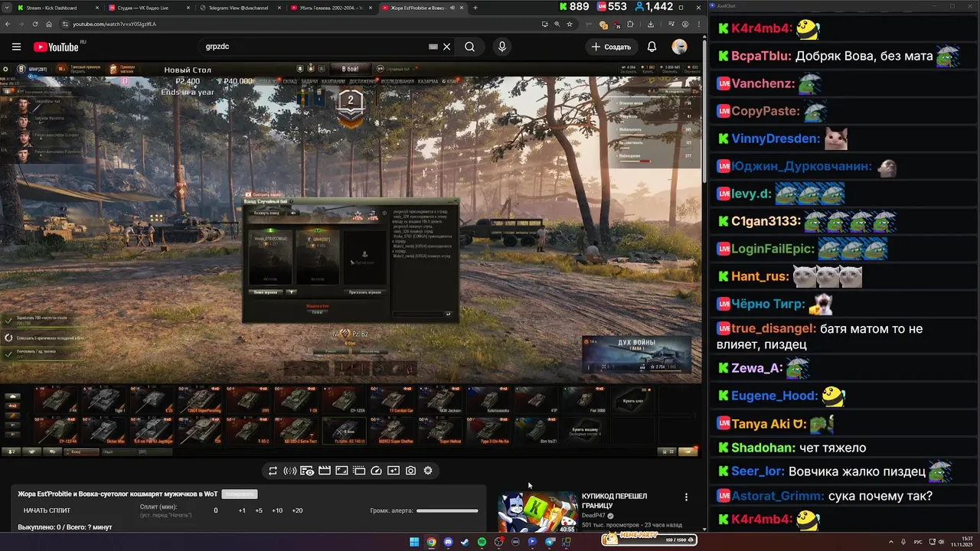
Task: Add +1 minute to the split
Action: (242, 510)
